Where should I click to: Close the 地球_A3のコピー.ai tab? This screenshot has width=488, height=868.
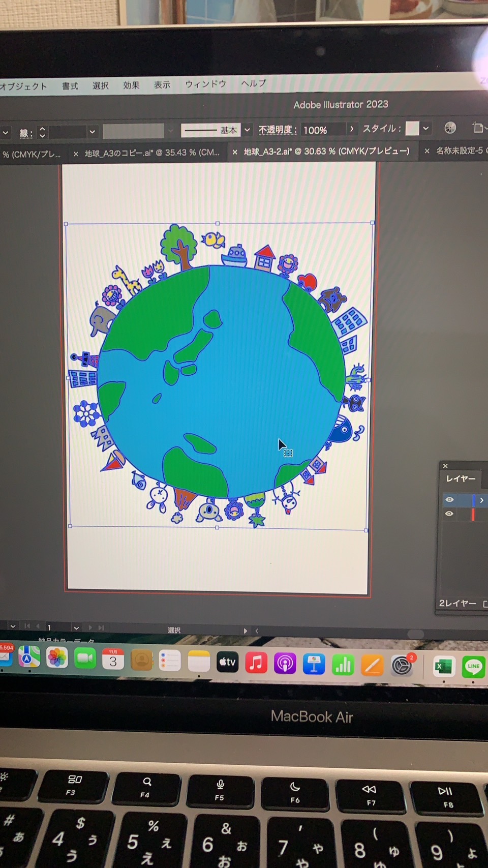[76, 154]
